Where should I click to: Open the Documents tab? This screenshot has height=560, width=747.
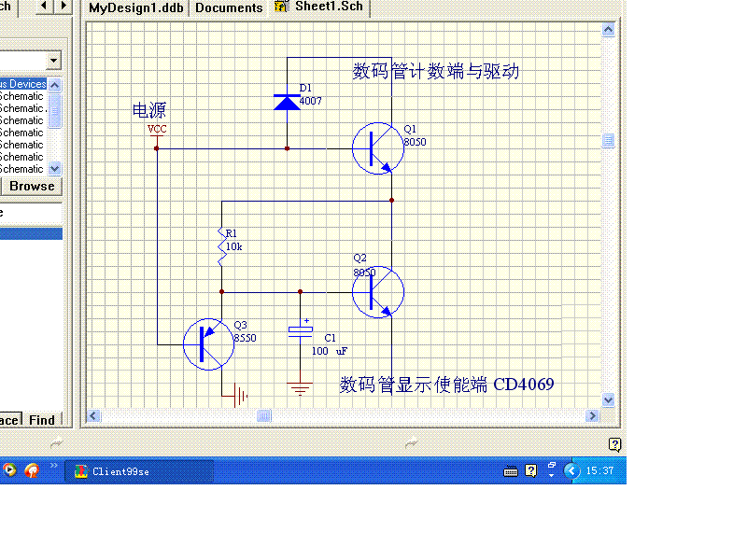[x=229, y=7]
